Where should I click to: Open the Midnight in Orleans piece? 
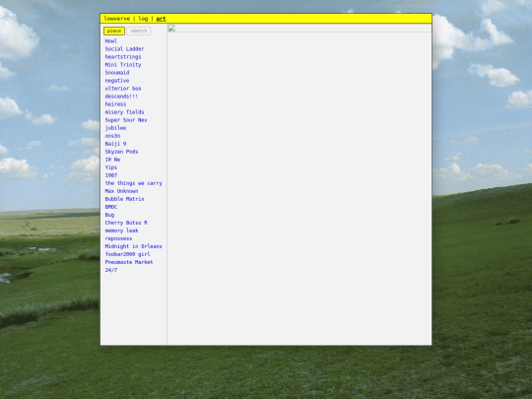[133, 246]
